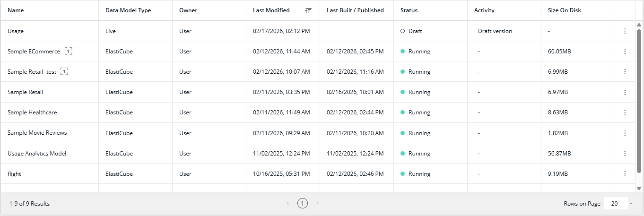Open the Sample Movie Reviews model
The height and width of the screenshot is (216, 644).
coord(37,133)
